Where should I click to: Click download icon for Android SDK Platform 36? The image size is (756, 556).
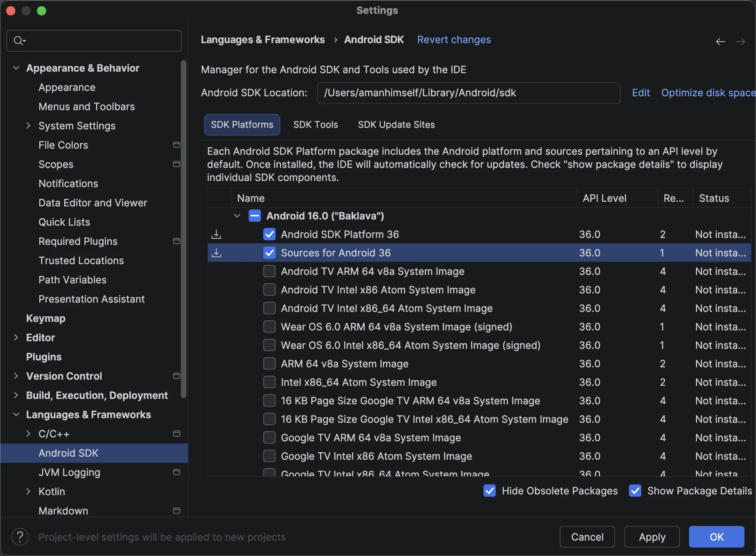point(217,234)
